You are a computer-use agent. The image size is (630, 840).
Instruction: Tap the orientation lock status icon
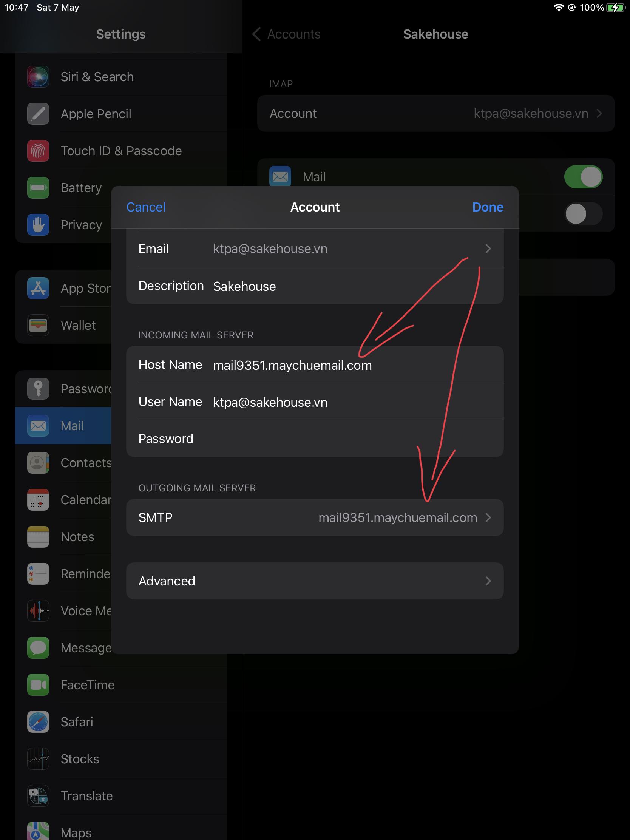tap(572, 8)
